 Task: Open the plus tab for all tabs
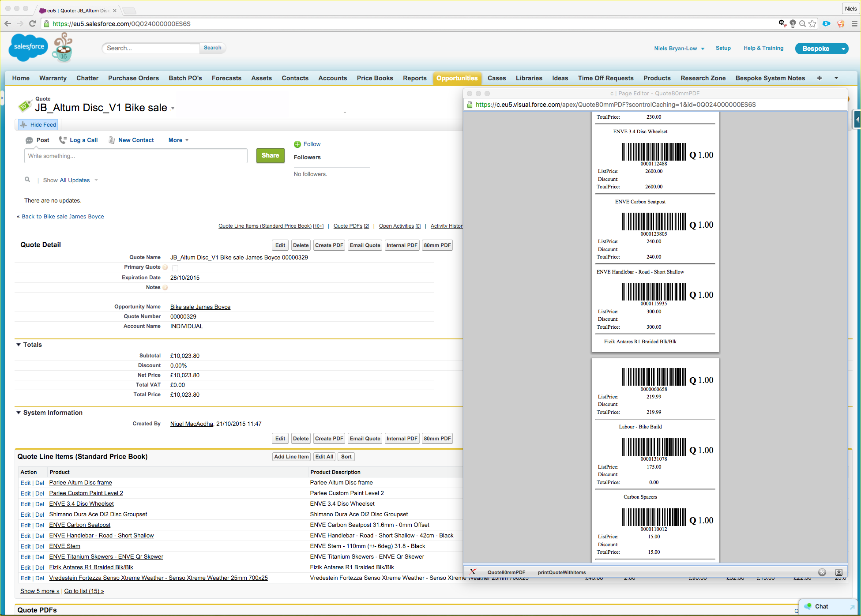(820, 78)
